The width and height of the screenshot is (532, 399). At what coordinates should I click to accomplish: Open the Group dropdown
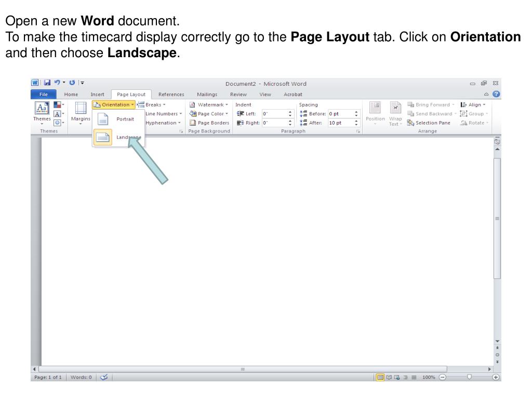pyautogui.click(x=474, y=114)
